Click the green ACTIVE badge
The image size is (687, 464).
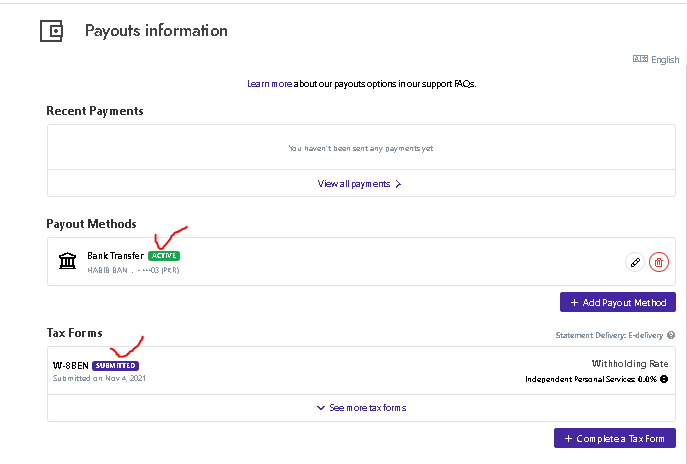(164, 256)
